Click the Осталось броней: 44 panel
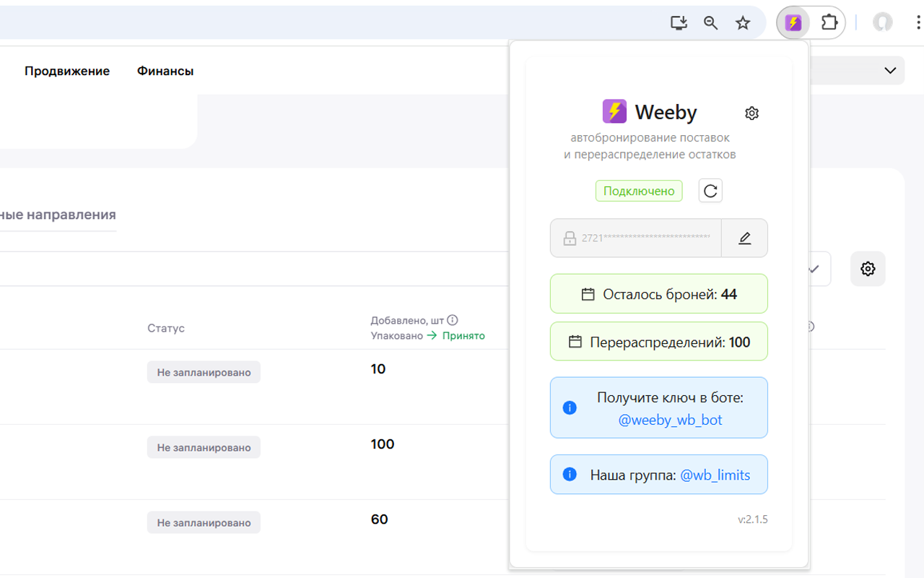924x578 pixels. (659, 294)
